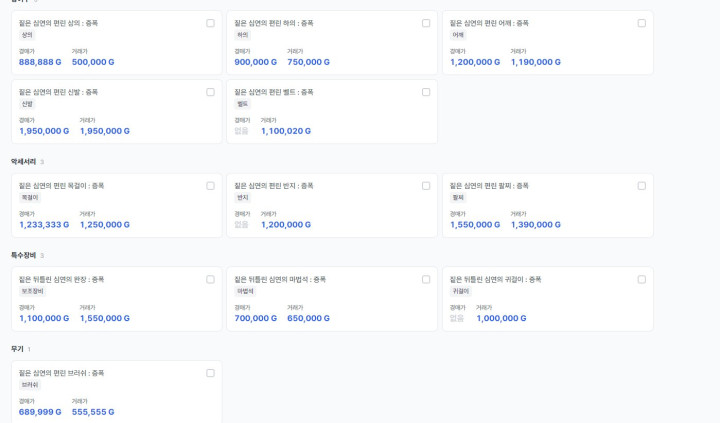Check the 짙은 심연의 편린 상의 checkbox
This screenshot has width=720, height=423.
(210, 23)
